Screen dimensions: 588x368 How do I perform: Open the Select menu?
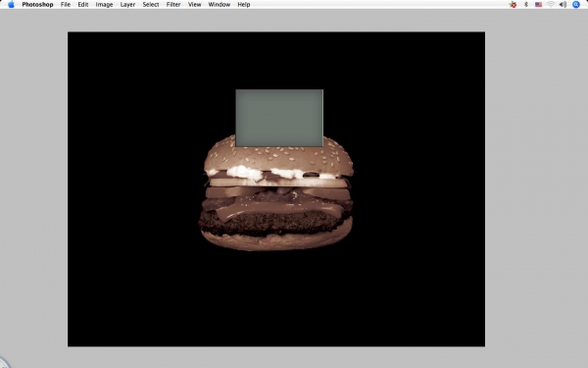[151, 5]
